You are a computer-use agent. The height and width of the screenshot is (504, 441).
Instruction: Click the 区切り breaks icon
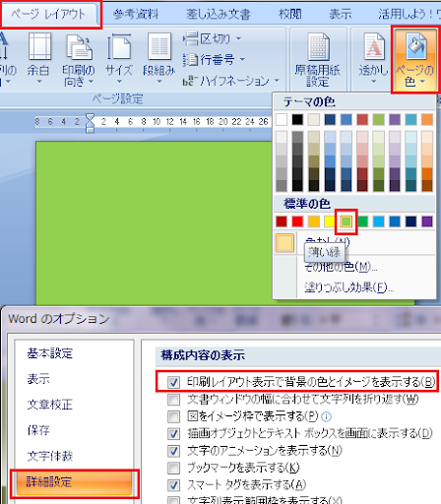click(190, 38)
